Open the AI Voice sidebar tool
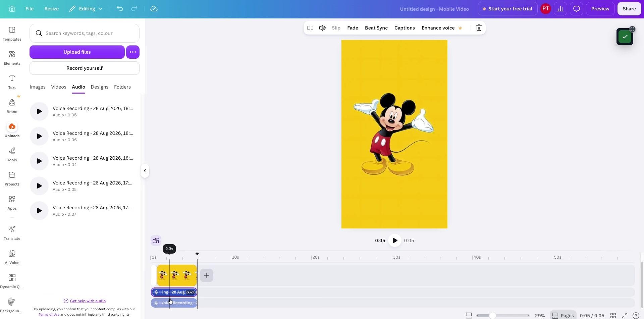644x319 pixels. [x=12, y=257]
